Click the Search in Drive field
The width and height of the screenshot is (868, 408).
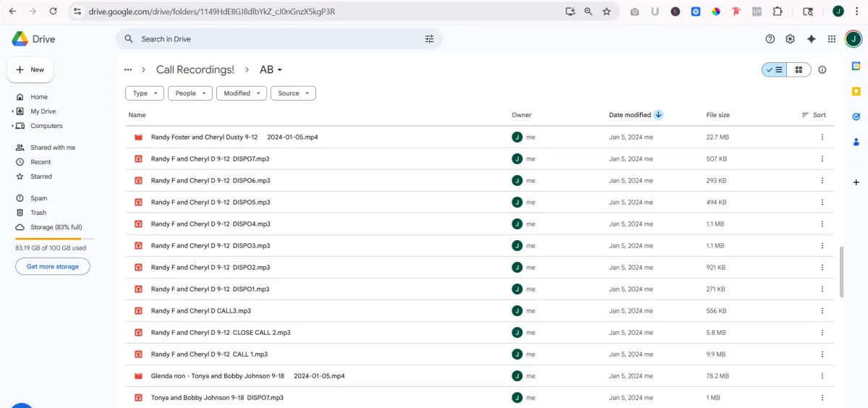(x=275, y=39)
